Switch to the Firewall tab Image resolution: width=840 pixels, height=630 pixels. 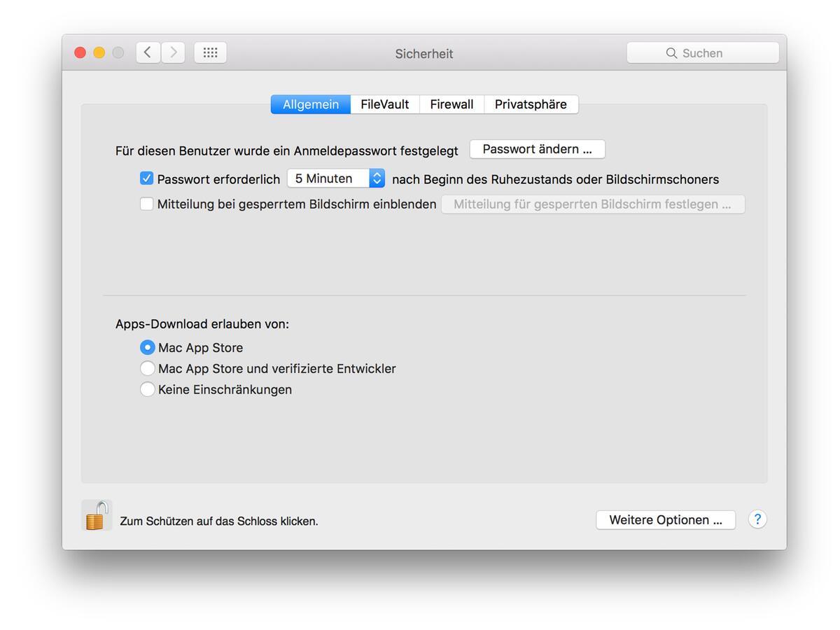(x=451, y=104)
